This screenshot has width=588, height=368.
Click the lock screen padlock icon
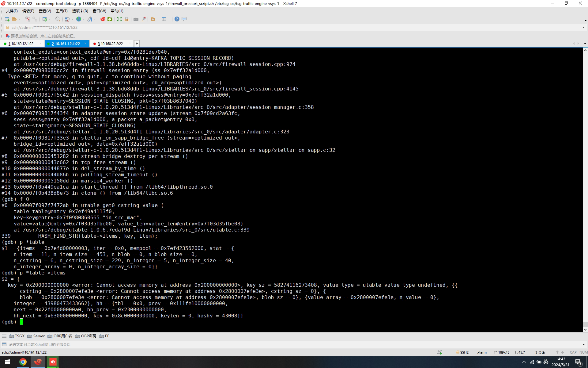126,19
